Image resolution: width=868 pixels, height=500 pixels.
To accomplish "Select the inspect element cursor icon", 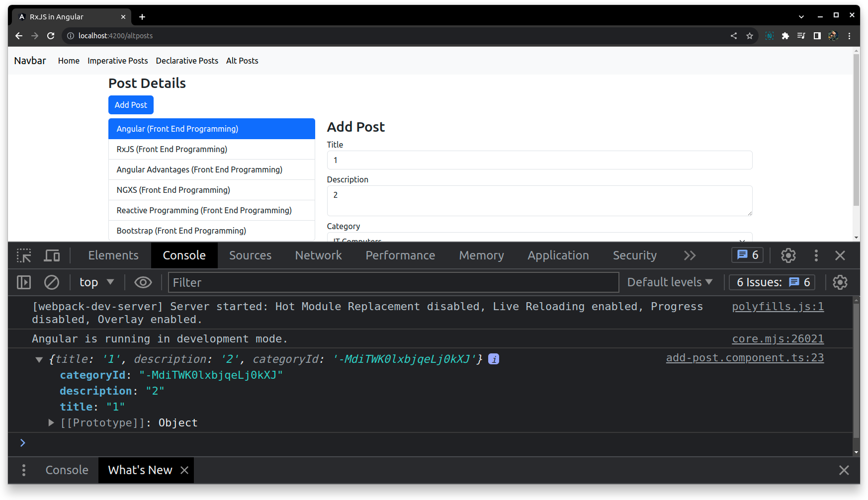I will coord(23,255).
